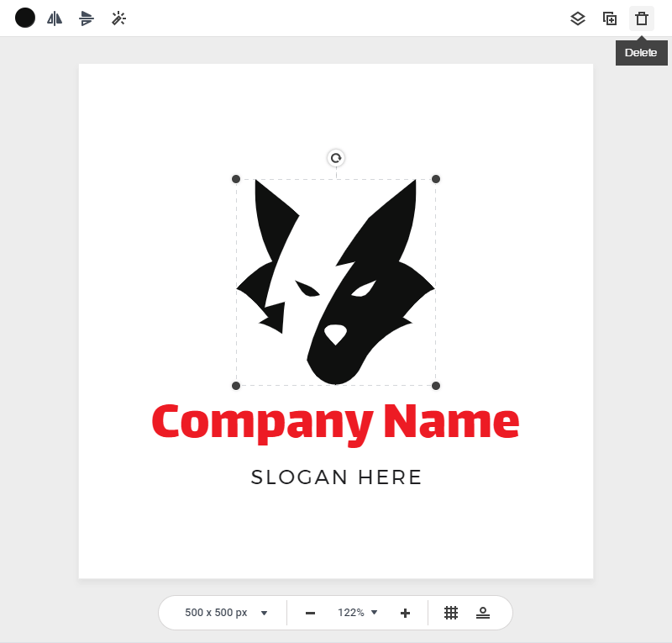The height and width of the screenshot is (643, 672).
Task: Zoom out with the minus button
Action: click(310, 613)
